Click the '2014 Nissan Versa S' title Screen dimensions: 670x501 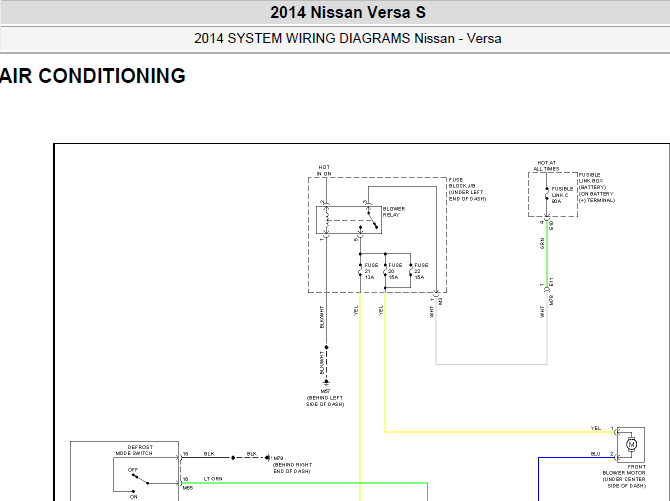pos(348,12)
